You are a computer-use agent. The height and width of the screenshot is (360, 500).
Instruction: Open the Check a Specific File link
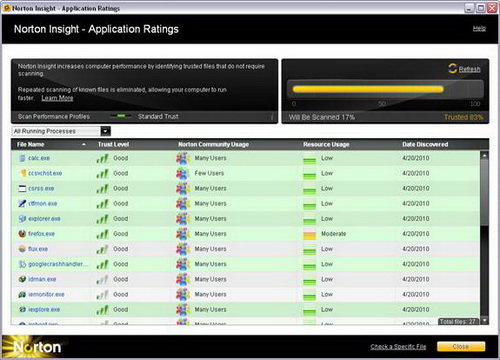(398, 347)
